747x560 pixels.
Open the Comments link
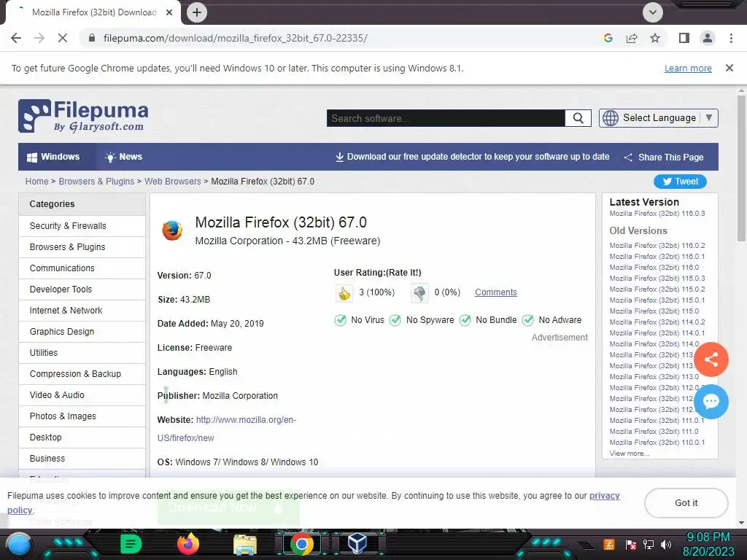[x=495, y=292]
